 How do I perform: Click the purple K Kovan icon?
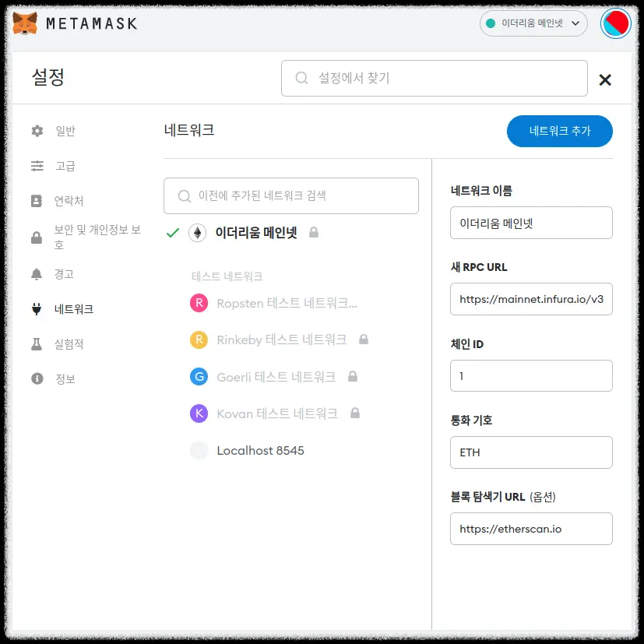click(199, 413)
